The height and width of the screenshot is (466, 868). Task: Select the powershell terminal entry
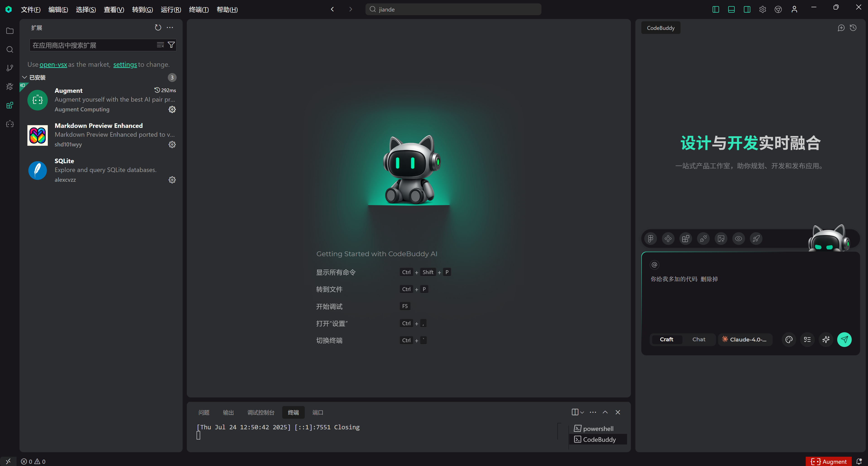(x=598, y=429)
